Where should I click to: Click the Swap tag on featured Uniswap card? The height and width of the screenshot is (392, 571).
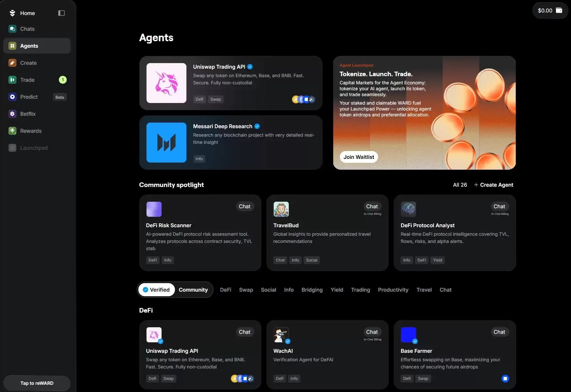pyautogui.click(x=216, y=99)
